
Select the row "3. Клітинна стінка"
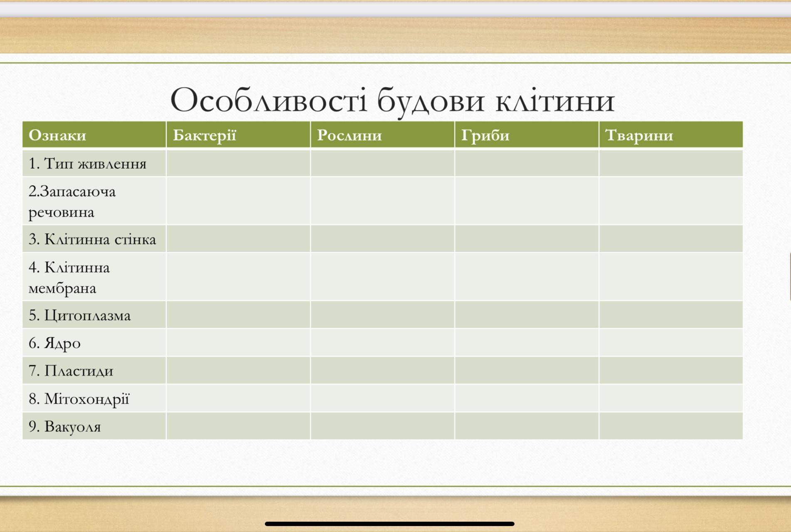tap(382, 239)
